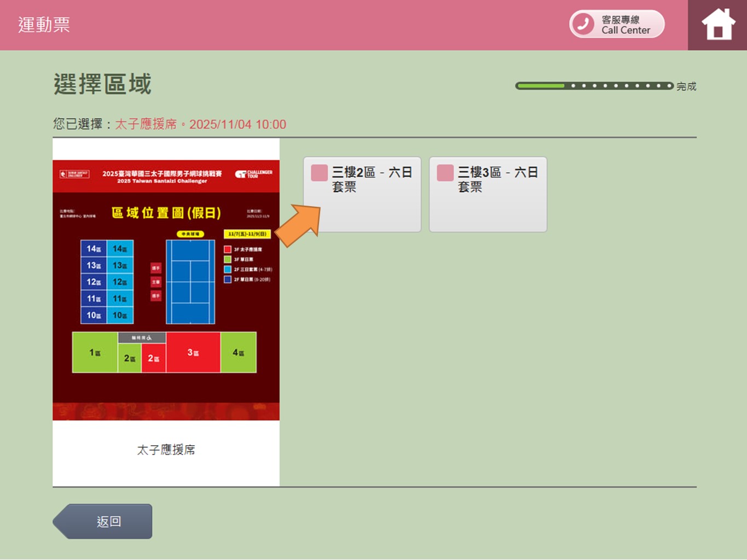Select the 三樓3區 - 六日套票 option
The width and height of the screenshot is (747, 560).
(488, 194)
